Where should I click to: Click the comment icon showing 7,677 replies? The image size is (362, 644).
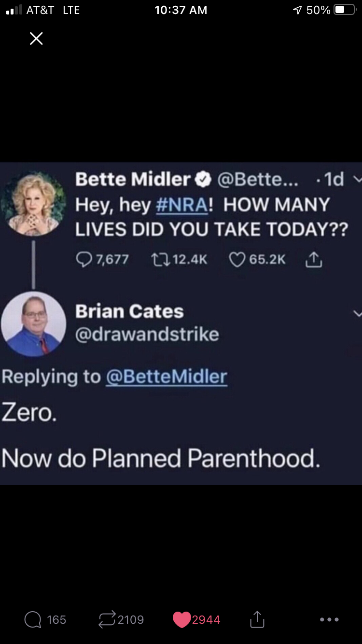coord(85,260)
